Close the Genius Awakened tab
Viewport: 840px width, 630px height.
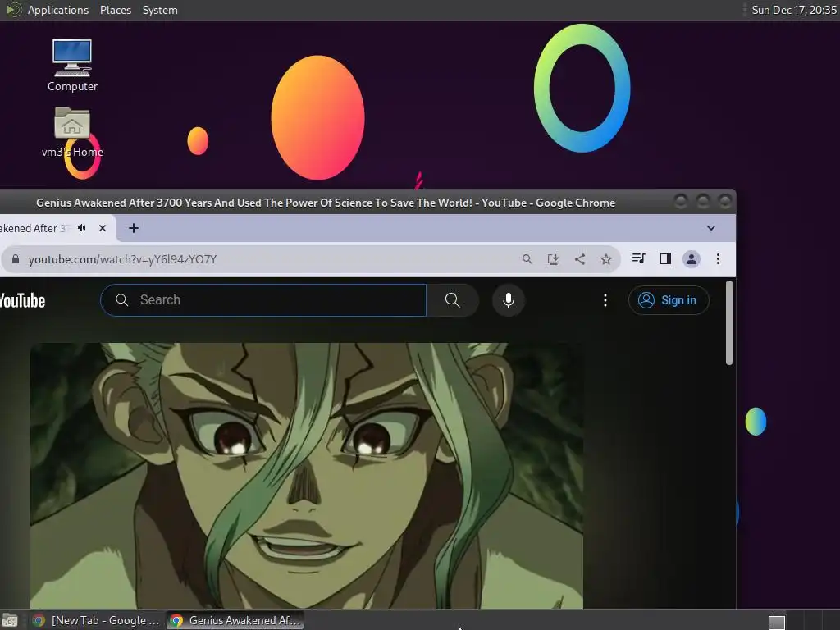(103, 228)
